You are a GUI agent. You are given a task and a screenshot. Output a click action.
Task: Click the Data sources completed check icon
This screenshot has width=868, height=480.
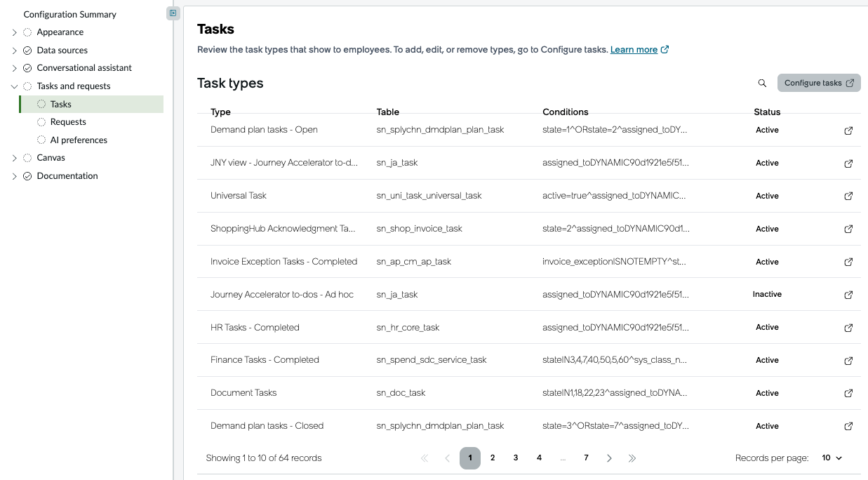click(x=27, y=51)
